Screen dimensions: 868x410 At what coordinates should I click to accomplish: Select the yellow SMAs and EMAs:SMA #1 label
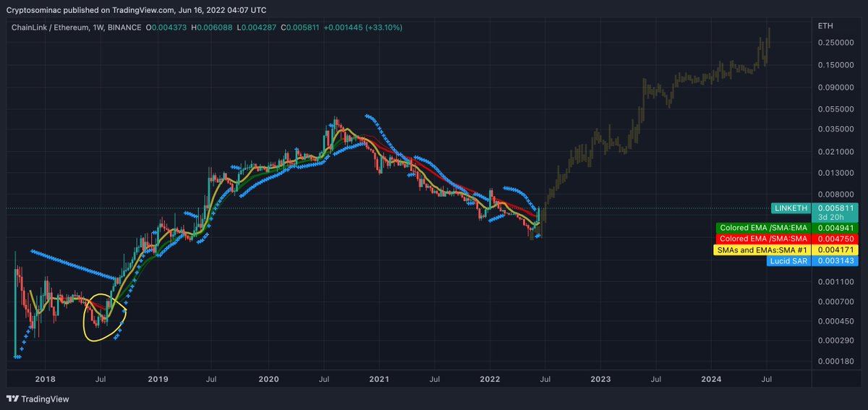point(762,249)
